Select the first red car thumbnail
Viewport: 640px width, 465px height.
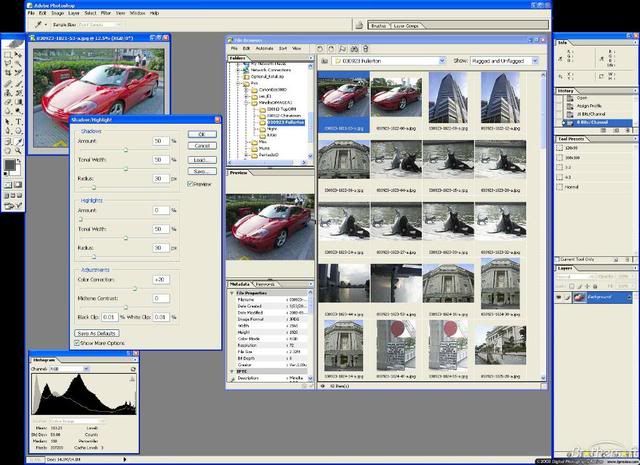(342, 96)
